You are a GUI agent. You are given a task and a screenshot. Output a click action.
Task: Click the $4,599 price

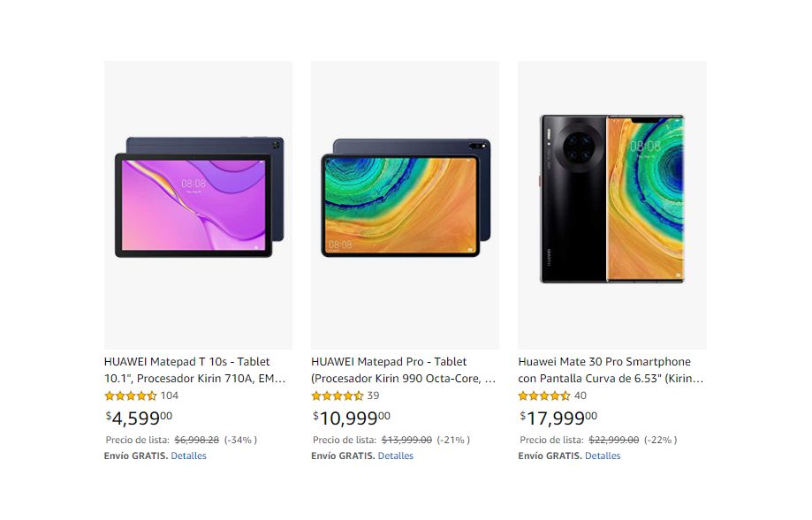tap(139, 417)
